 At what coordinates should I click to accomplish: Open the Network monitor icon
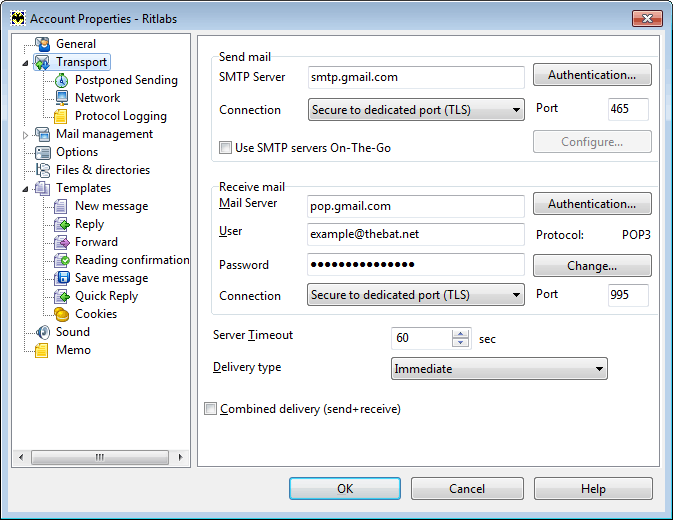[x=62, y=98]
